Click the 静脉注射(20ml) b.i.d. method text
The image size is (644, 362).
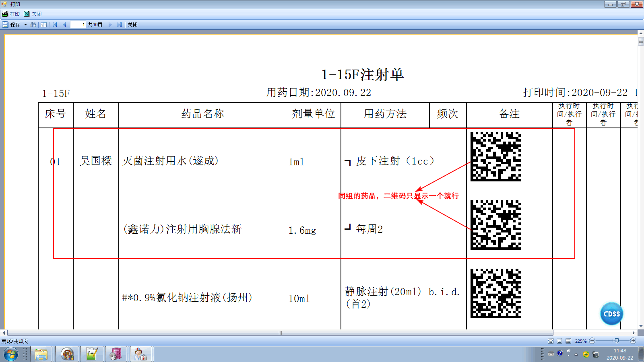pos(402,292)
